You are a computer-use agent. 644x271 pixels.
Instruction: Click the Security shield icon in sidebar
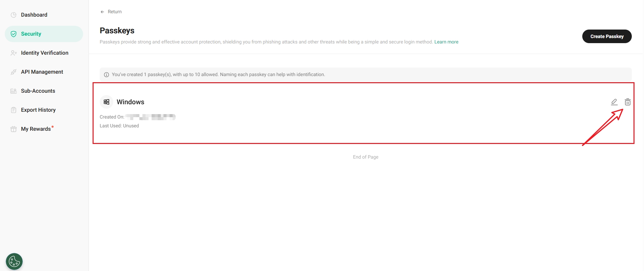click(x=14, y=34)
